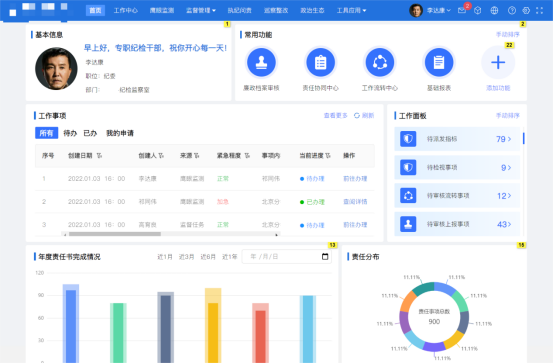The height and width of the screenshot is (363, 553).
Task: Expand the 监督管理 dropdown menu
Action: tap(201, 11)
